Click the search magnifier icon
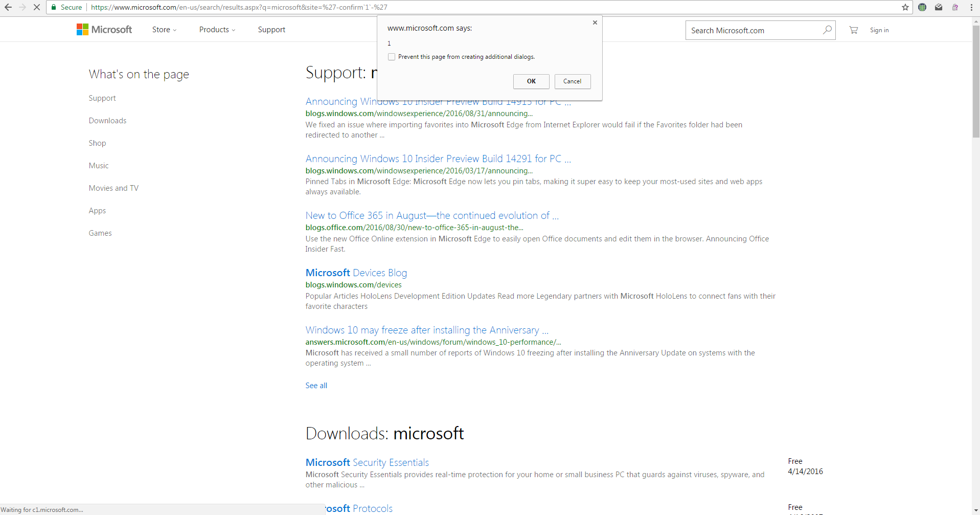This screenshot has height=515, width=980. click(x=827, y=30)
